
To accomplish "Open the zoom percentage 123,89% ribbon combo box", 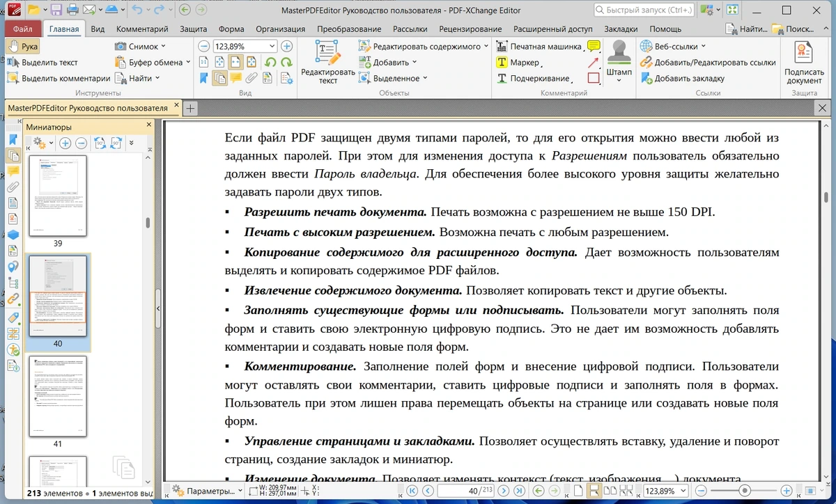I will click(245, 46).
